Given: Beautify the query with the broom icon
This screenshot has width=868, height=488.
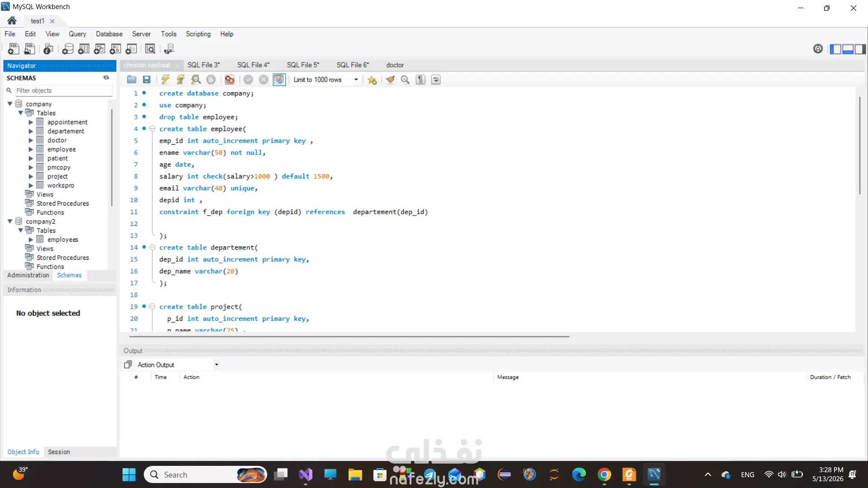Looking at the screenshot, I should click(390, 80).
